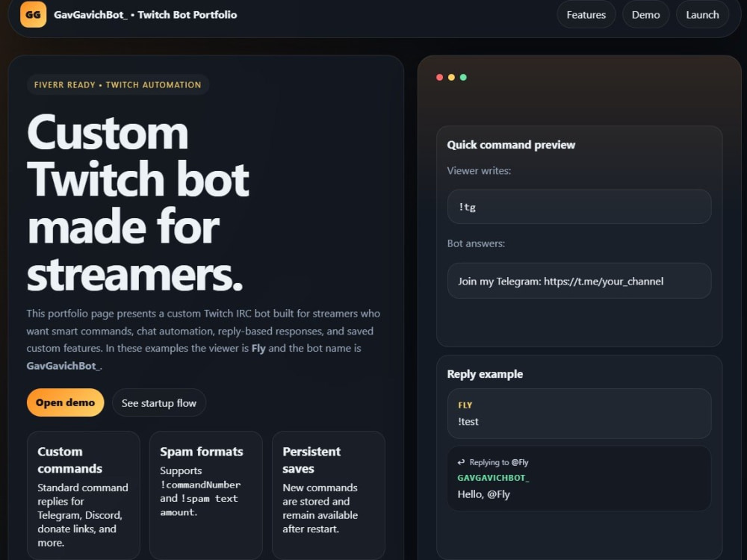
Task: Click the bold Fly name in description
Action: (x=258, y=348)
